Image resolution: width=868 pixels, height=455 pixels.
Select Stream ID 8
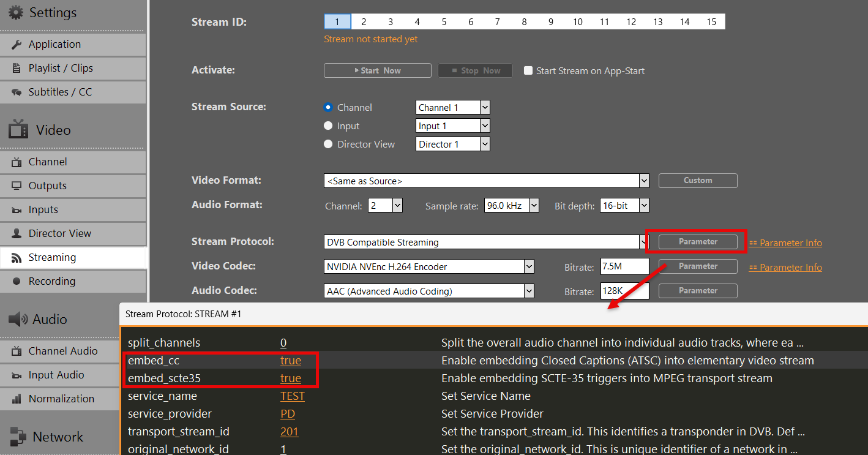click(x=524, y=22)
